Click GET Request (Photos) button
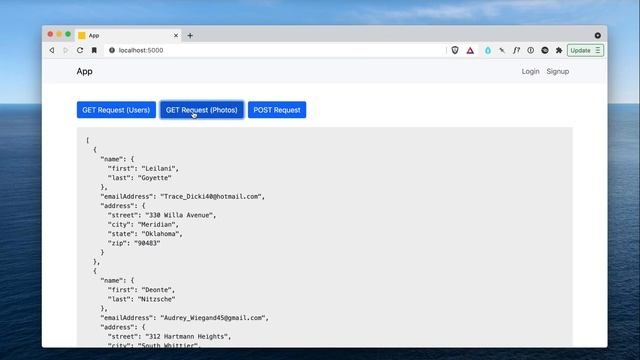 pos(202,110)
